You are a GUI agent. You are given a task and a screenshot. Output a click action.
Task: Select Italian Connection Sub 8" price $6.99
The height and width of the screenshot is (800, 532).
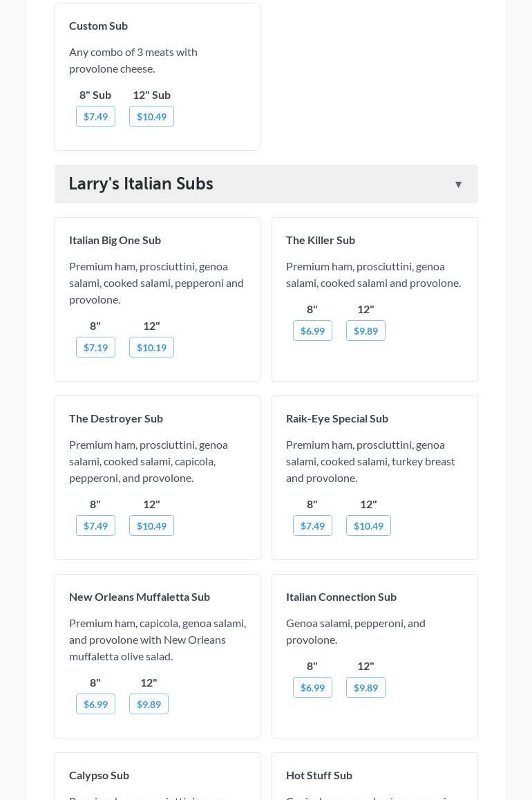tap(312, 687)
